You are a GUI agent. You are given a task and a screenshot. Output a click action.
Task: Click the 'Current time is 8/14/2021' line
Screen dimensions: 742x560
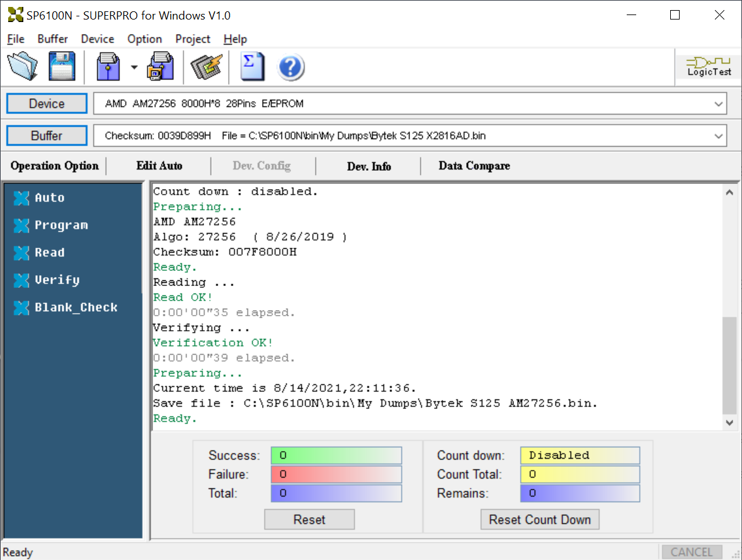(284, 388)
